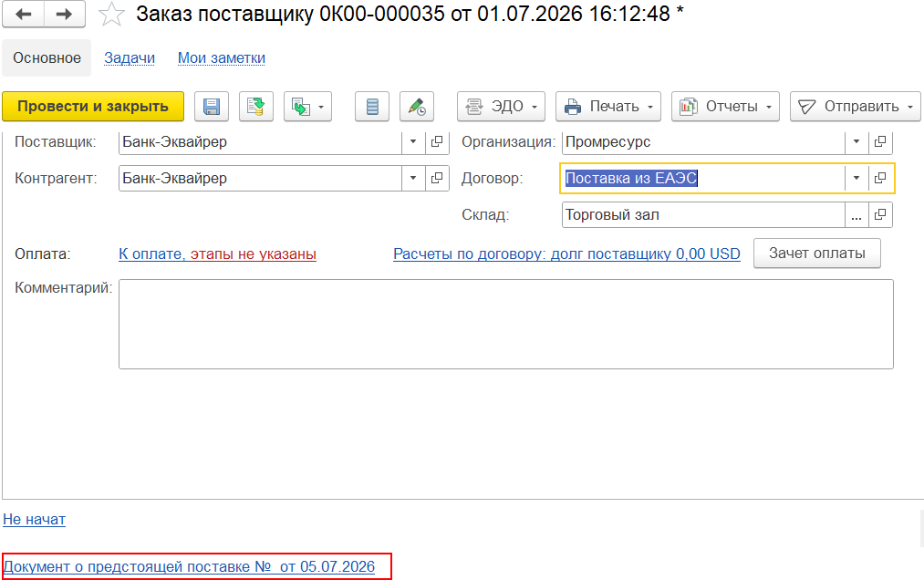Click in the Комментарий text area
924x580 pixels.
point(506,324)
